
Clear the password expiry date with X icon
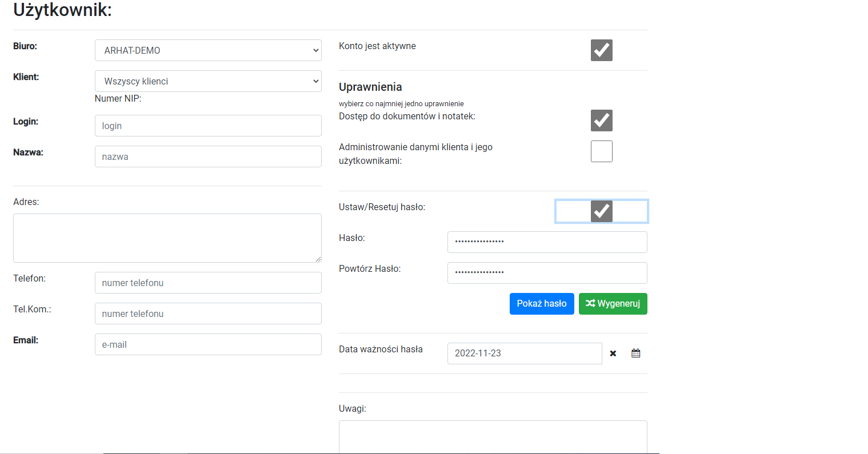[613, 353]
